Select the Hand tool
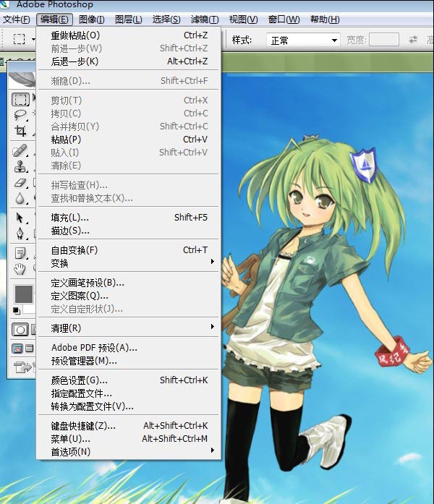Screen dimensions: 434x504 pyautogui.click(x=21, y=269)
